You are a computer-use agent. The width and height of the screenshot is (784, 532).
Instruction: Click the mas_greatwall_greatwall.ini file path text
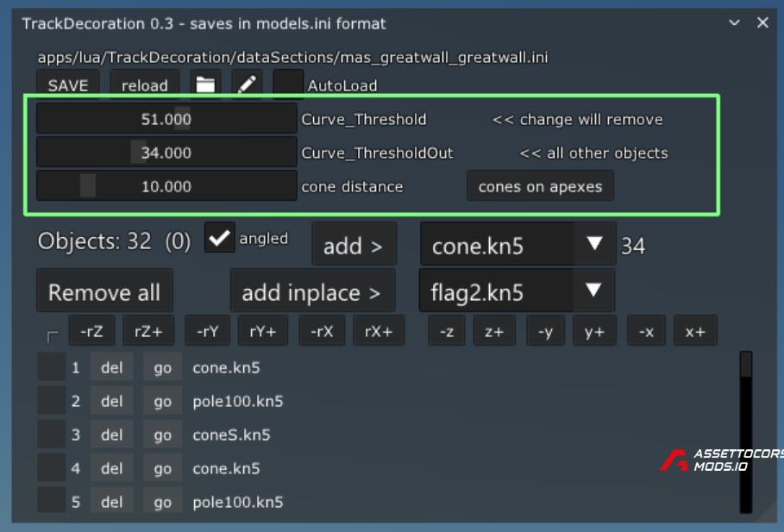[x=292, y=57]
